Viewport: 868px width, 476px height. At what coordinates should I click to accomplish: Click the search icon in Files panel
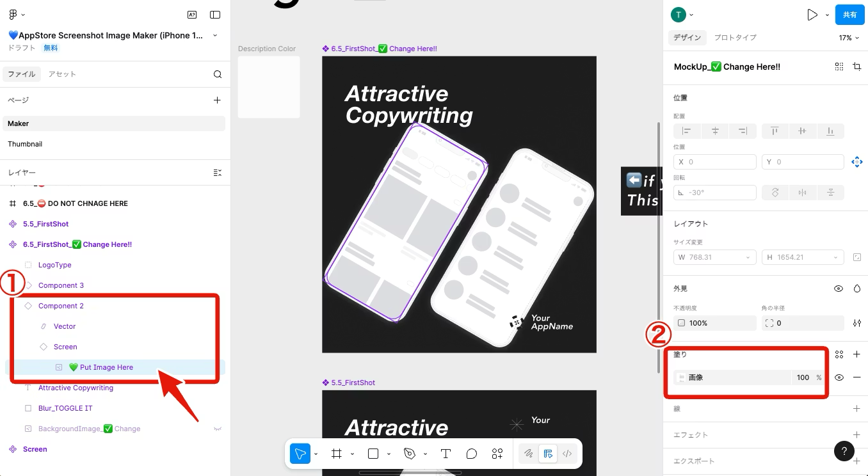click(x=218, y=74)
